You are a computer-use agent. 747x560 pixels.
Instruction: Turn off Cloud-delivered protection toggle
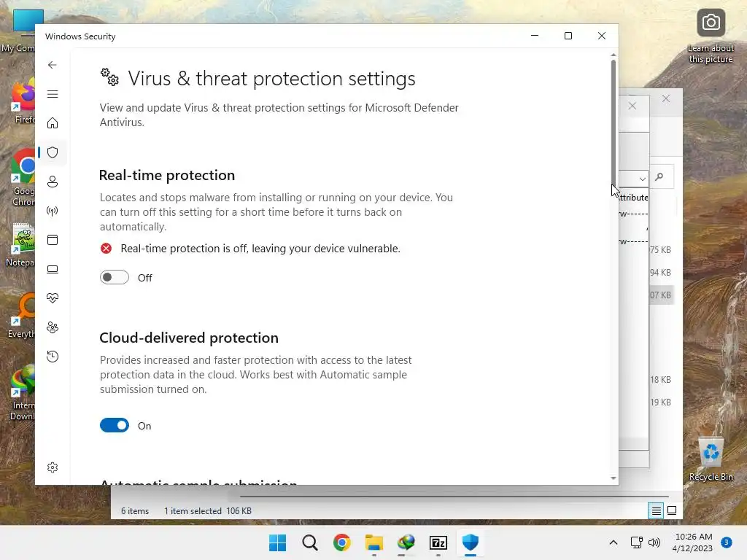(115, 425)
